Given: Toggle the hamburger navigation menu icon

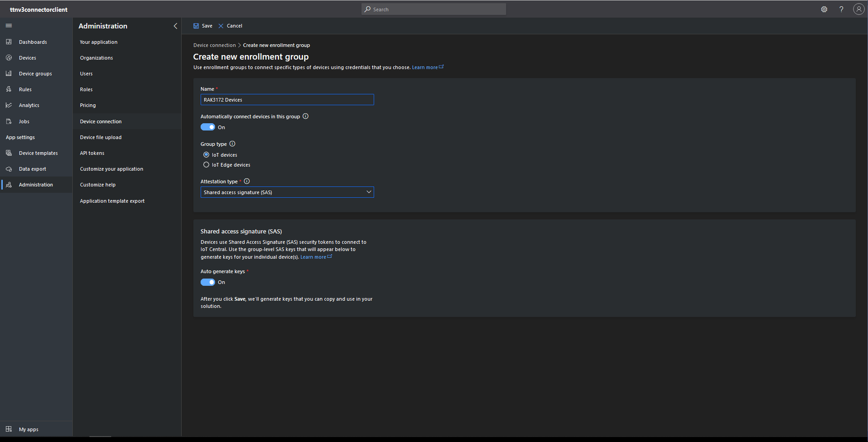Looking at the screenshot, I should [x=9, y=26].
